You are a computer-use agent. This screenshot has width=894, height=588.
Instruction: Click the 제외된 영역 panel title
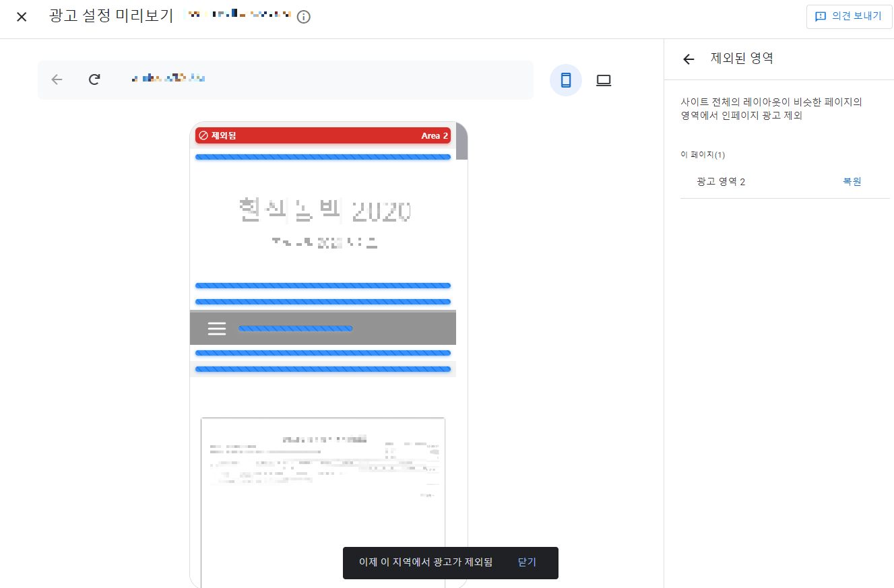coord(742,59)
